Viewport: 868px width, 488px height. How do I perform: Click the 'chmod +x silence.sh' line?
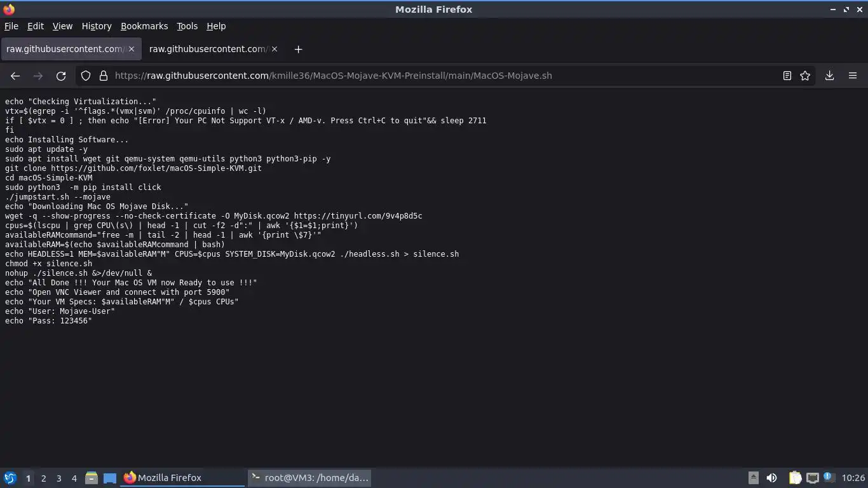pyautogui.click(x=49, y=264)
